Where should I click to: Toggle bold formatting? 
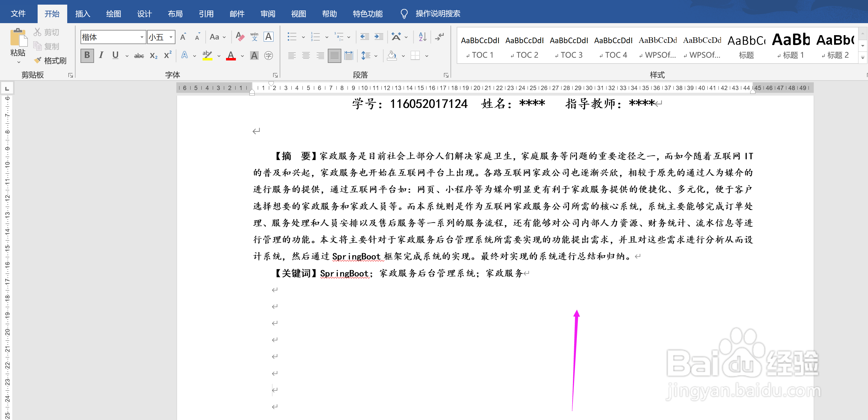point(87,55)
